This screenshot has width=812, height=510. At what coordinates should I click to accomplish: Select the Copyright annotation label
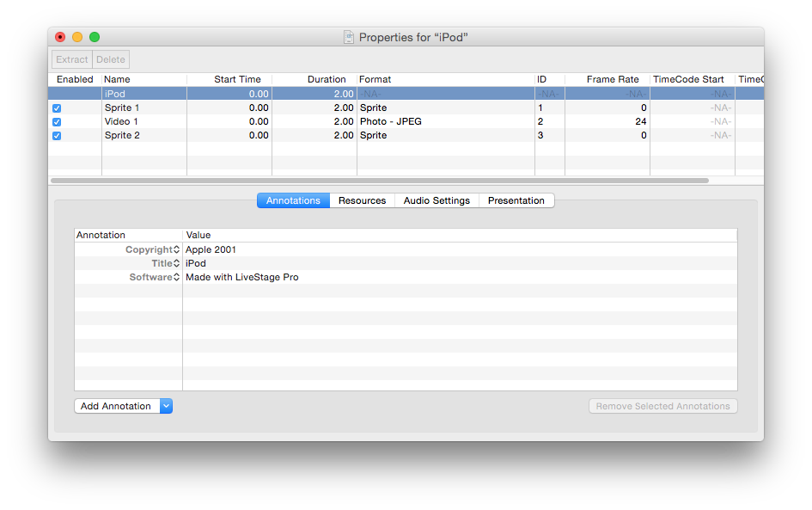click(149, 249)
